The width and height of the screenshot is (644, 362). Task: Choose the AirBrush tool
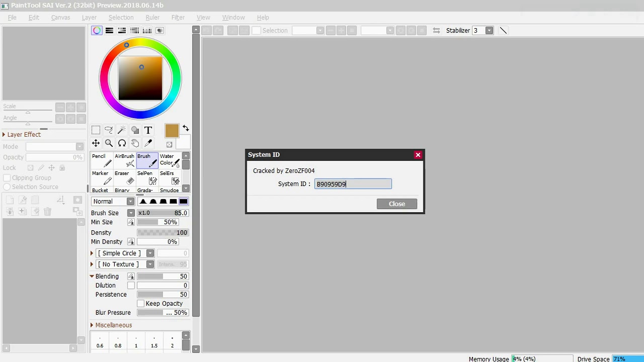(x=124, y=160)
